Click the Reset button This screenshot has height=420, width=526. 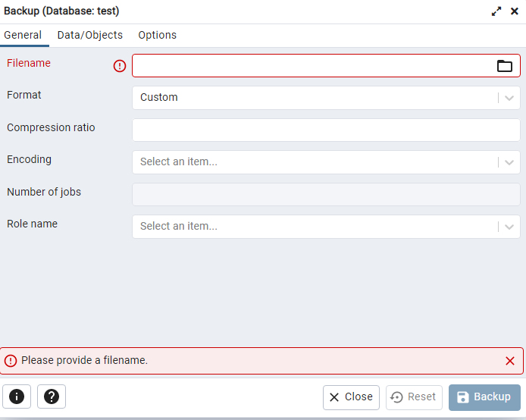tap(414, 397)
